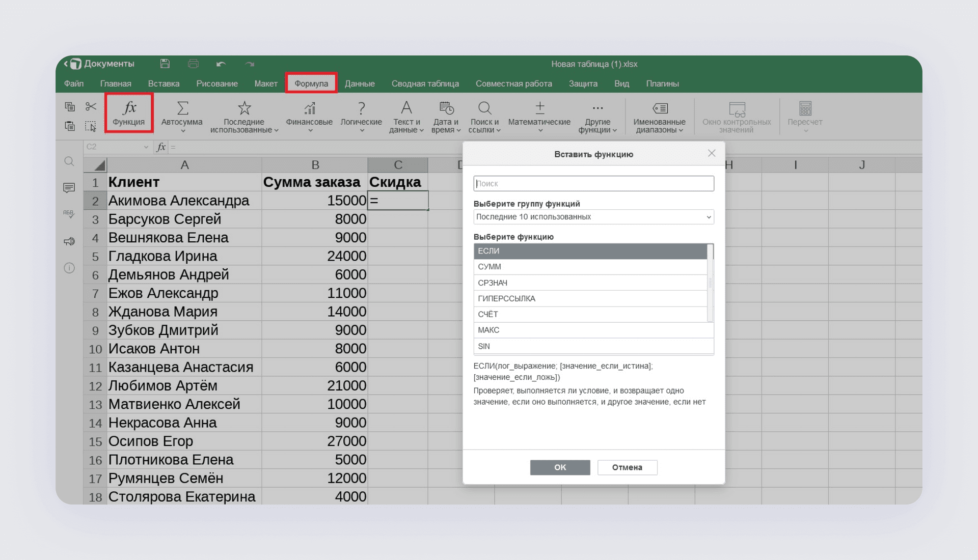978x560 pixels.
Task: Click Отмена in the dialog
Action: click(x=627, y=467)
